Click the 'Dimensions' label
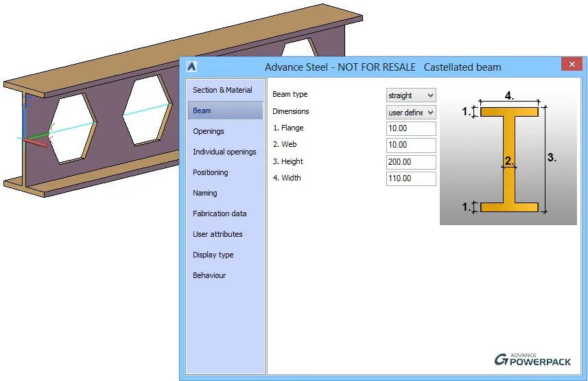Image resolution: width=588 pixels, height=381 pixels. pyautogui.click(x=291, y=111)
